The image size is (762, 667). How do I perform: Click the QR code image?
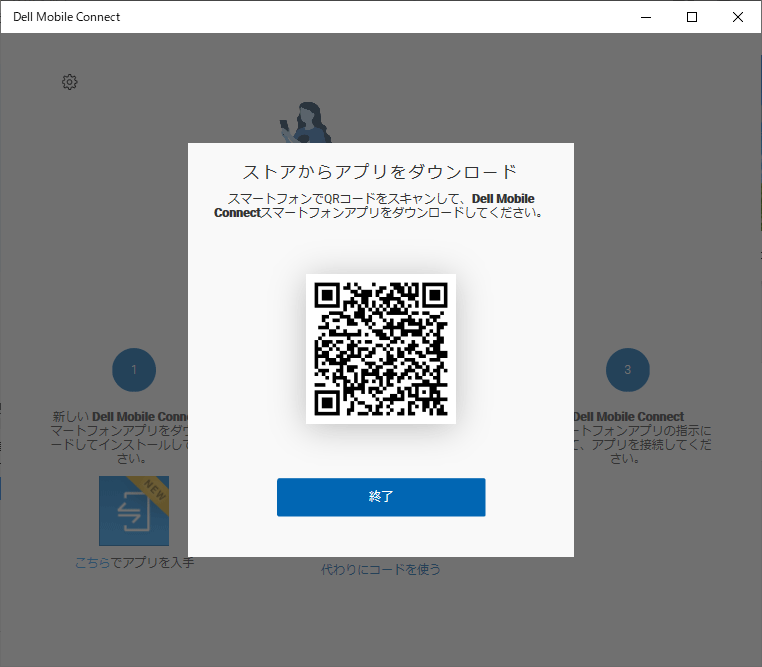pos(381,349)
